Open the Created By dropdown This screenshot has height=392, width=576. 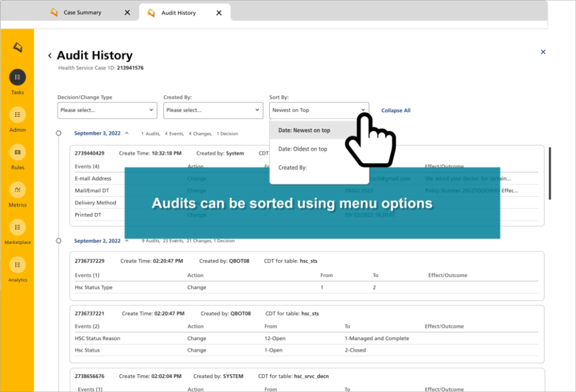click(213, 110)
